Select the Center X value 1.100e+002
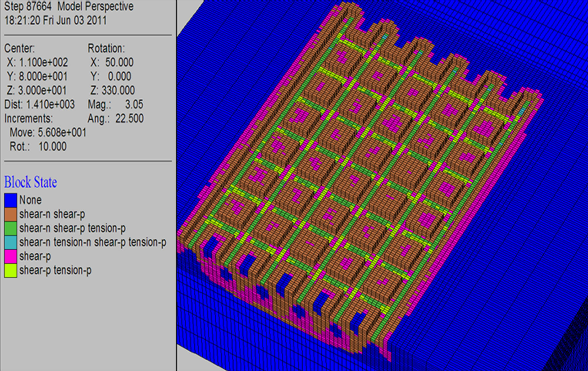 click(43, 62)
